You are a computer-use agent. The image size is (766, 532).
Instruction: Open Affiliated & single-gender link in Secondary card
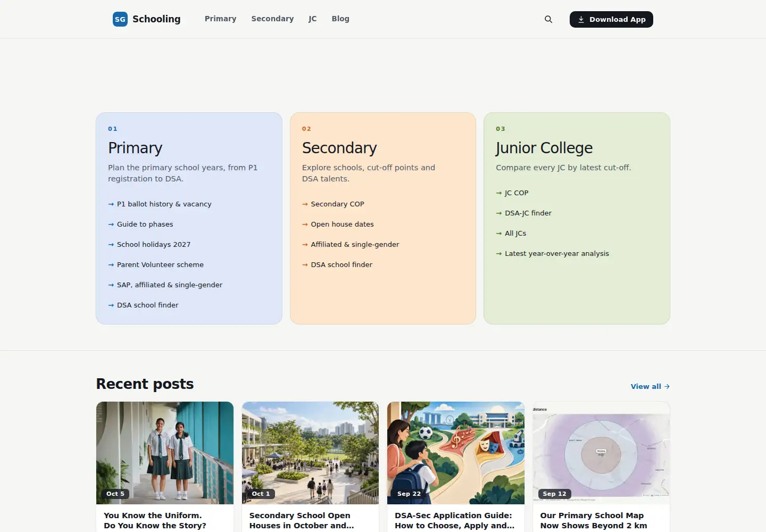[x=351, y=245]
